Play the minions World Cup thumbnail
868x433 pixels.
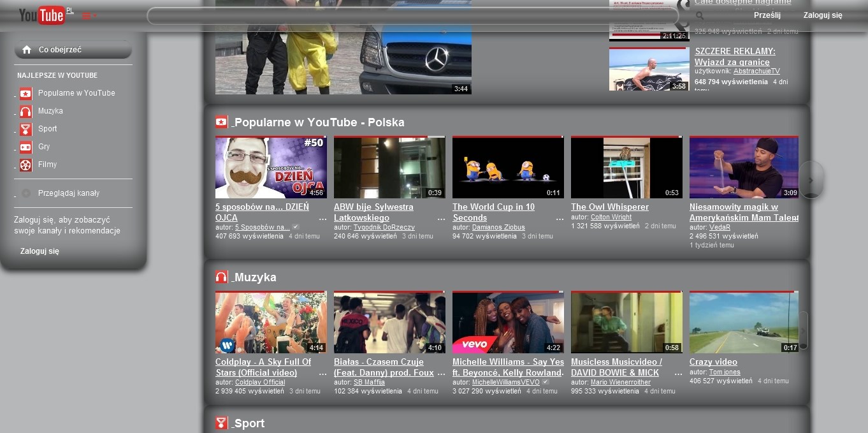click(508, 167)
